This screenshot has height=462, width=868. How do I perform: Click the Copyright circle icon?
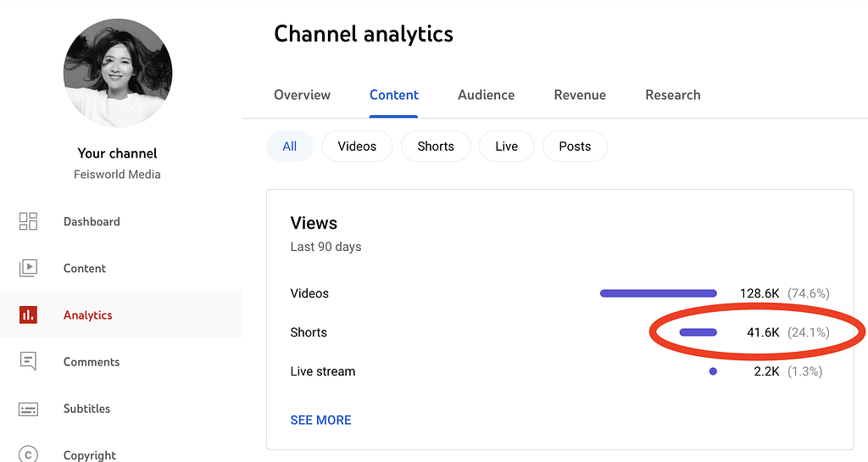pyautogui.click(x=28, y=454)
